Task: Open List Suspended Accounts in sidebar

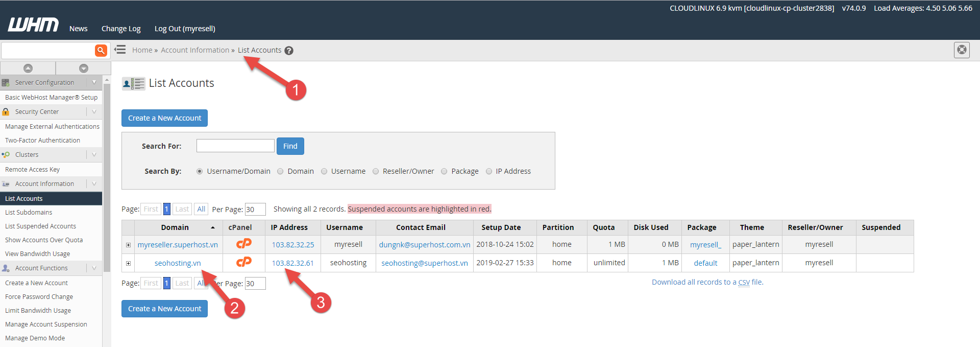Action: click(x=40, y=226)
